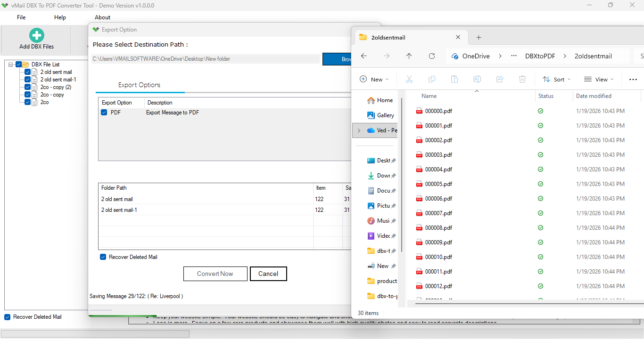
Task: Click the Rename icon in File Explorer toolbar
Action: [x=477, y=79]
